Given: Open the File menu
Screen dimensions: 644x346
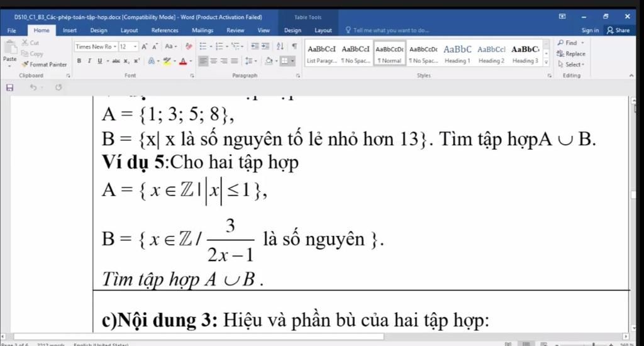Looking at the screenshot, I should coord(11,30).
